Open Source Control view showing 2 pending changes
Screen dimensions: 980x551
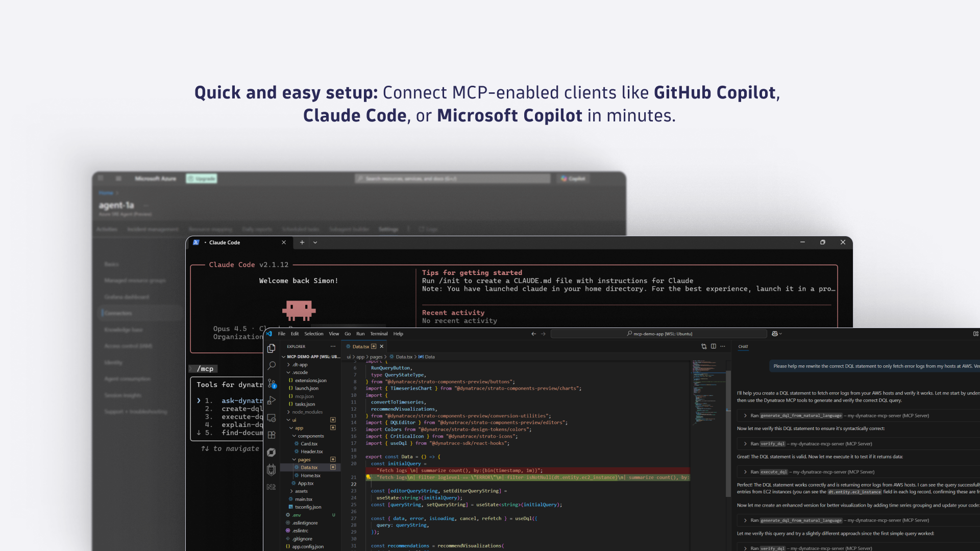click(x=271, y=383)
